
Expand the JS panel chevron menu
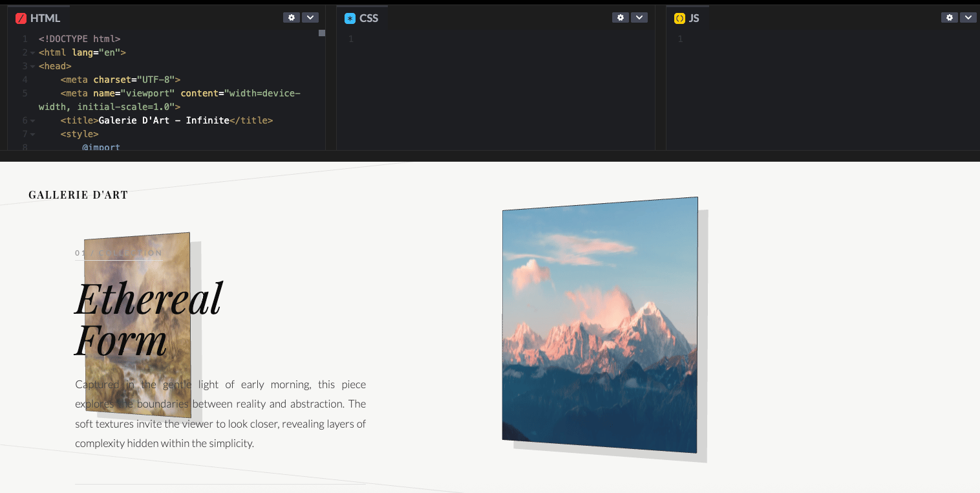(968, 17)
